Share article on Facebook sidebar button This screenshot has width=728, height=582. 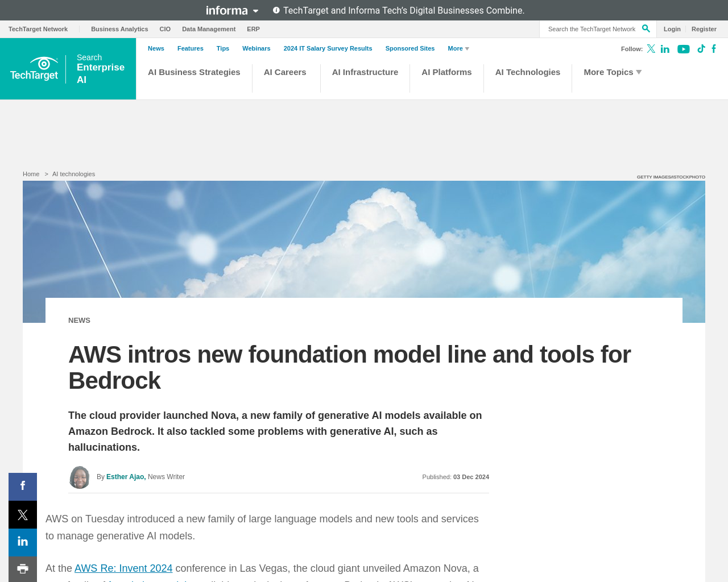tap(23, 487)
